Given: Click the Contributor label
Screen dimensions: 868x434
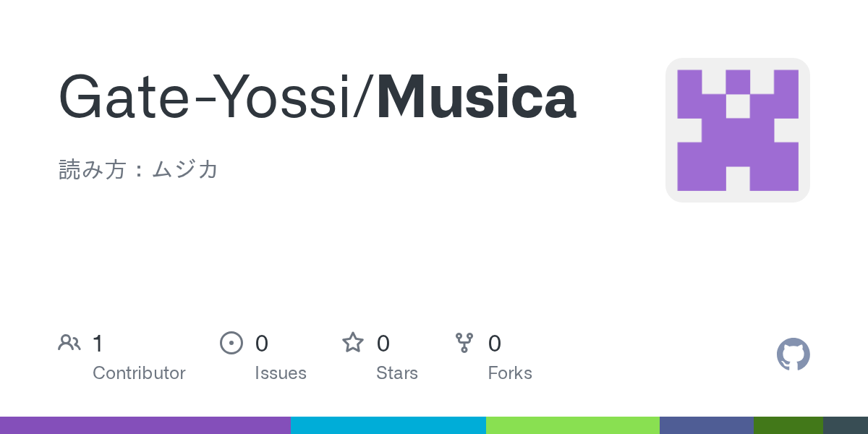Looking at the screenshot, I should click(139, 373).
